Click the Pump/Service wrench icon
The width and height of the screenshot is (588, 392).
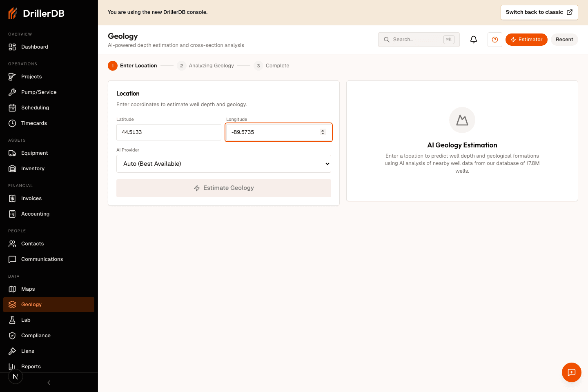[12, 92]
